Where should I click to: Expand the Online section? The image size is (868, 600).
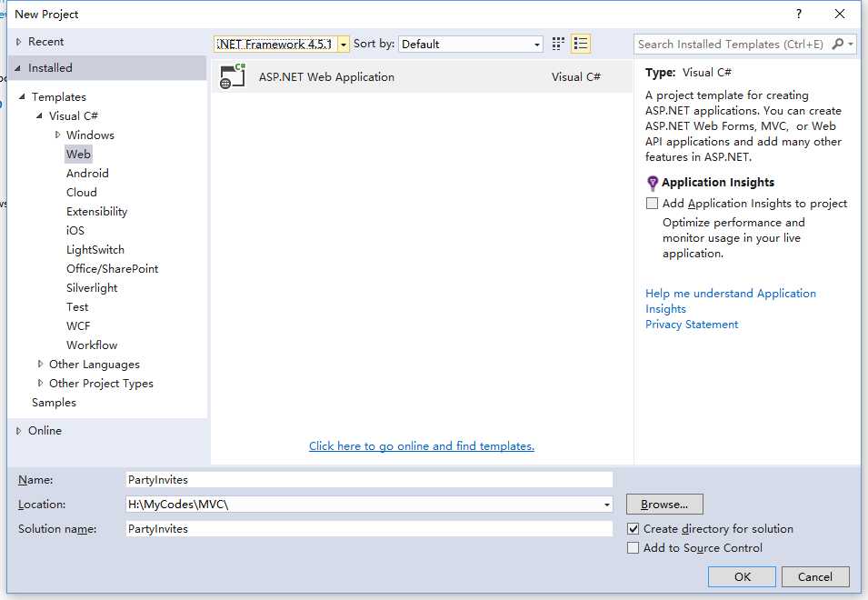[x=19, y=431]
